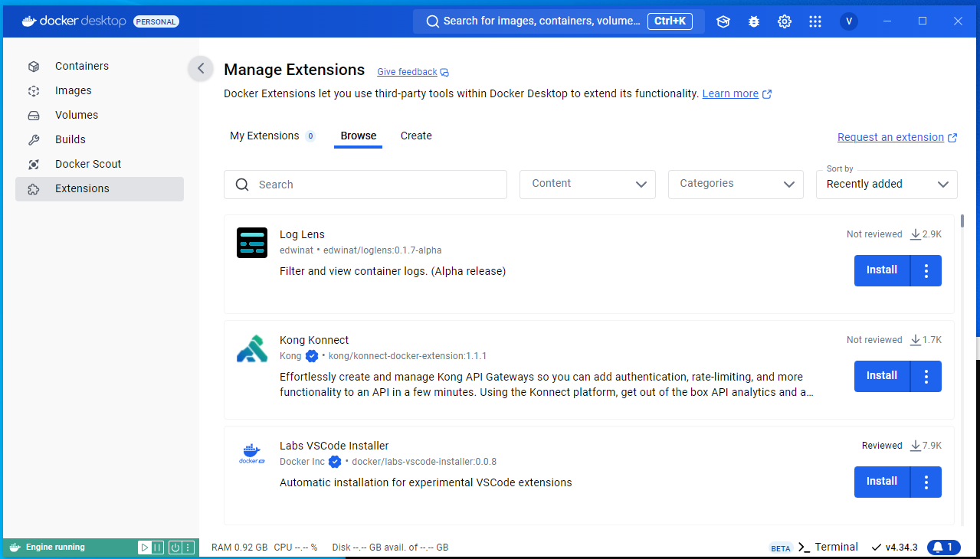Open the Learning Center graduation cap icon
This screenshot has height=559, width=980.
click(x=723, y=21)
